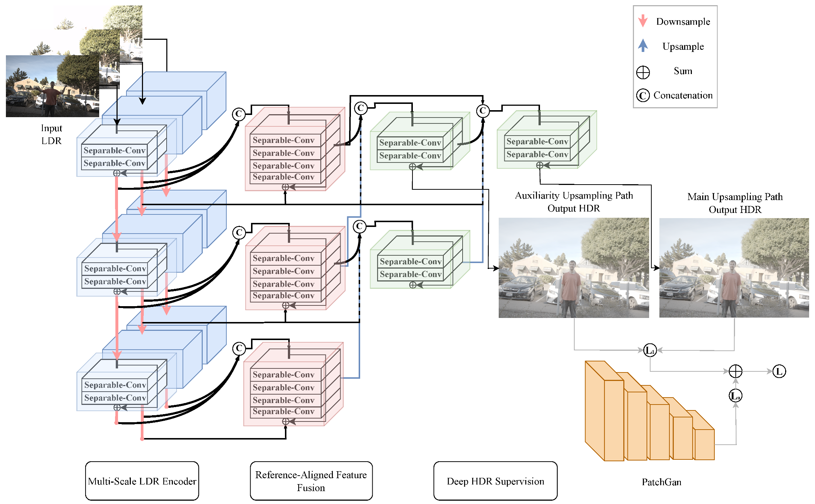
Task: Click the blue Upsample arrow in legend
Action: (x=642, y=46)
